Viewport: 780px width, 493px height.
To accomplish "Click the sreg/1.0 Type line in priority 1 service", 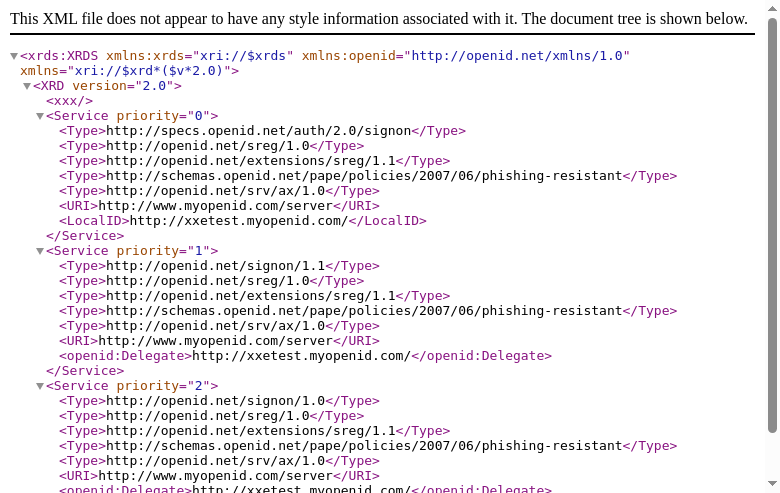I will tap(211, 281).
